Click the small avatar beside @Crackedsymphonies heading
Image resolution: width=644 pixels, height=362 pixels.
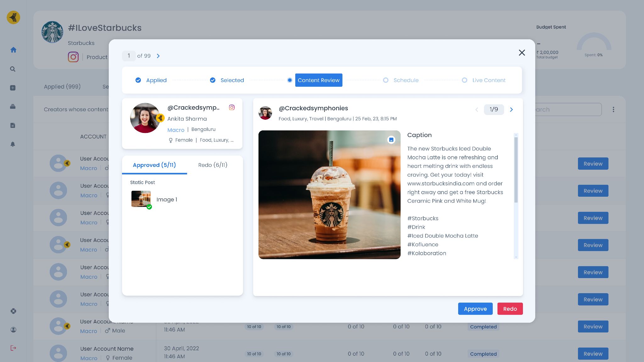coord(265,113)
